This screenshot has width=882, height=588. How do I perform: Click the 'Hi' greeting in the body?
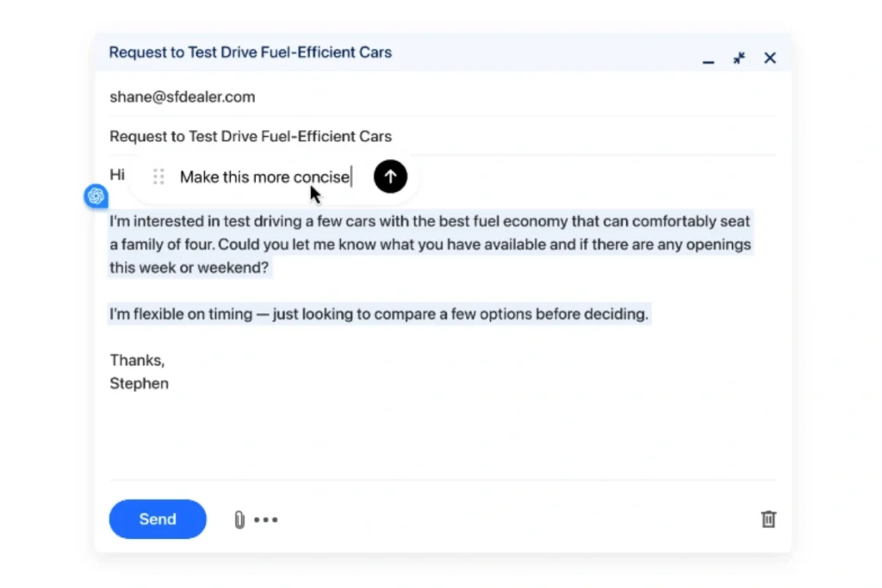coord(117,175)
